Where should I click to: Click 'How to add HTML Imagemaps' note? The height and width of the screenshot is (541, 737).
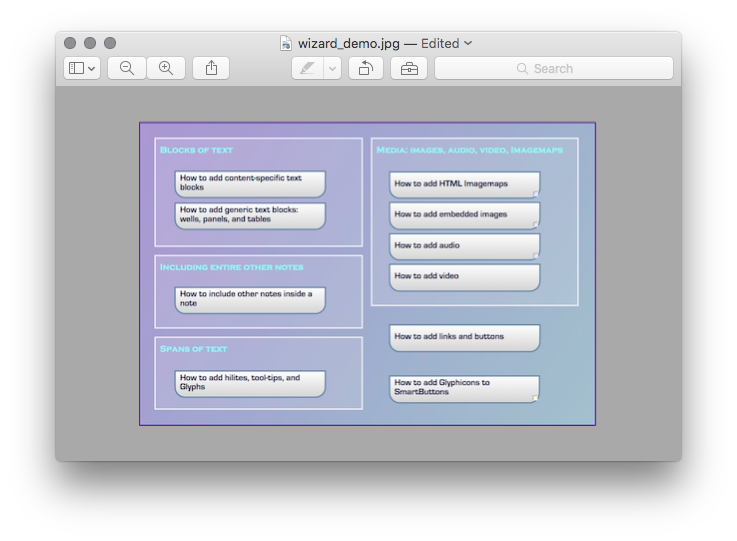click(x=464, y=184)
